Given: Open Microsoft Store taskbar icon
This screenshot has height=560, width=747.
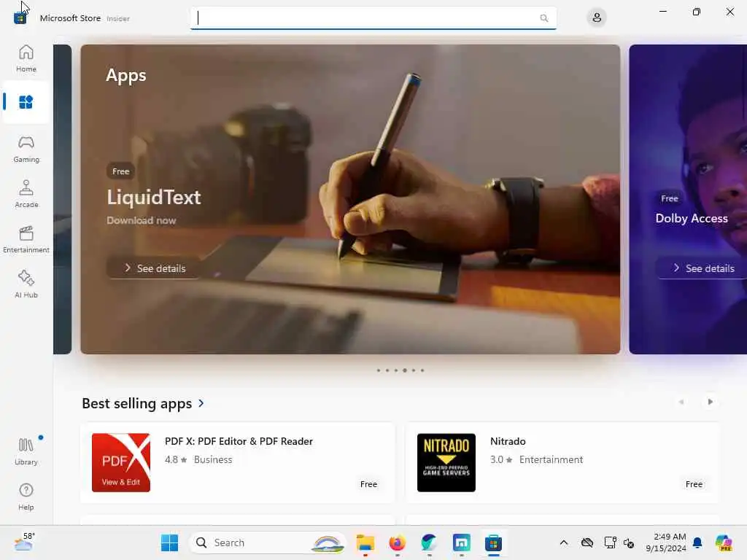Looking at the screenshot, I should click(x=494, y=542).
